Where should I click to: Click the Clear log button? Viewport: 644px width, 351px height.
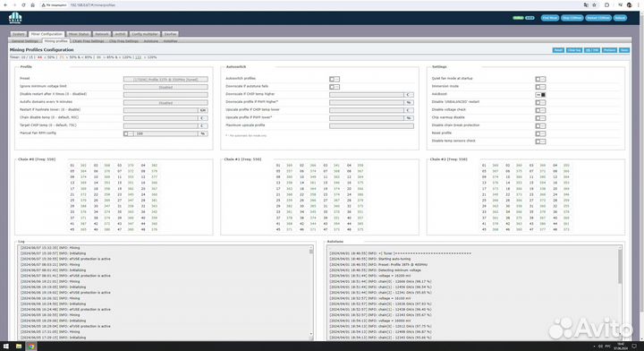[x=573, y=50]
